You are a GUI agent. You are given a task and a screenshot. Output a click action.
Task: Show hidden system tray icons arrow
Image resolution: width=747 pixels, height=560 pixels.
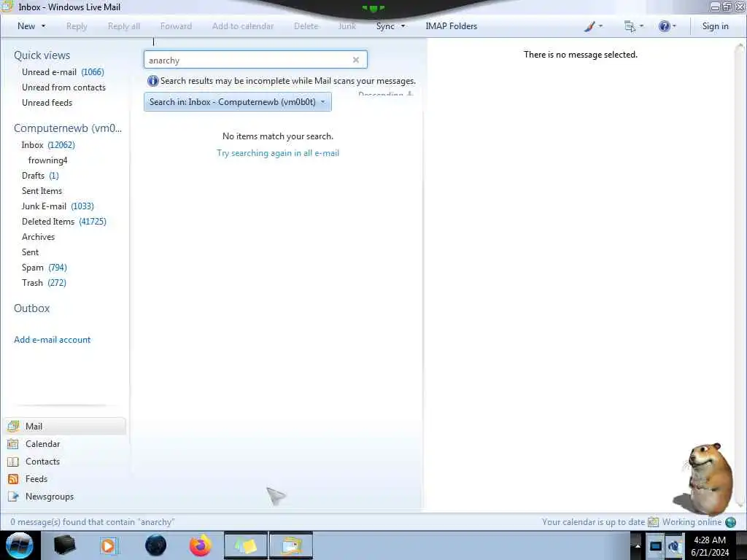[x=637, y=545]
